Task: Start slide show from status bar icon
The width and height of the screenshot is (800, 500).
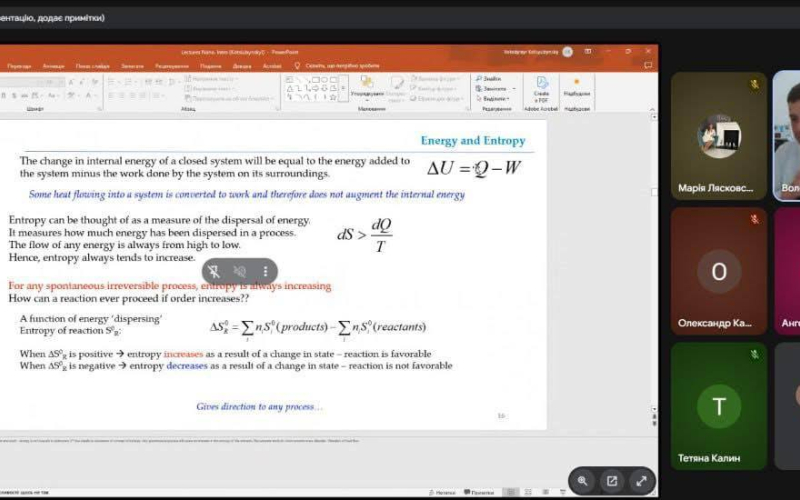Action: pos(563,492)
